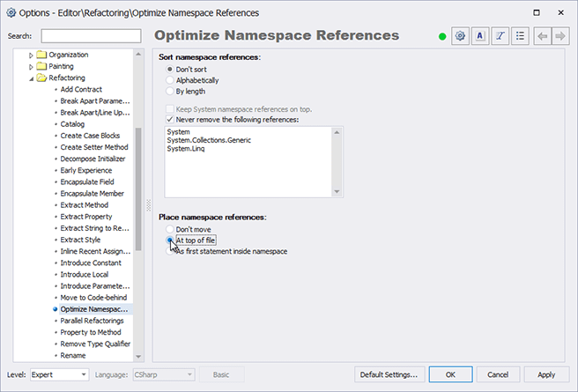578x392 pixels.
Task: Click the blue letter A icon
Action: coord(480,36)
